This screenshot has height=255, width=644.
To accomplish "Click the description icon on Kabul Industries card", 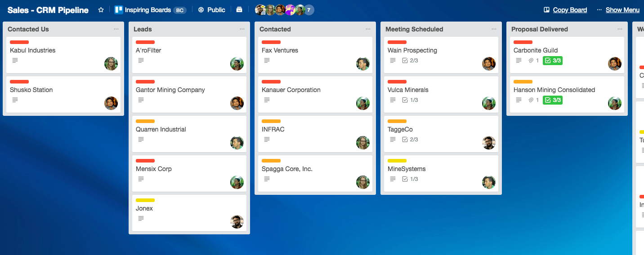I will pyautogui.click(x=15, y=61).
